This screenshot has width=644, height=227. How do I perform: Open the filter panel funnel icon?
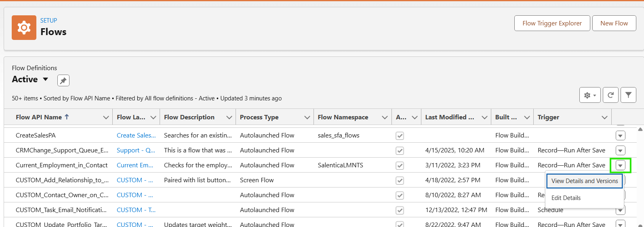[628, 95]
